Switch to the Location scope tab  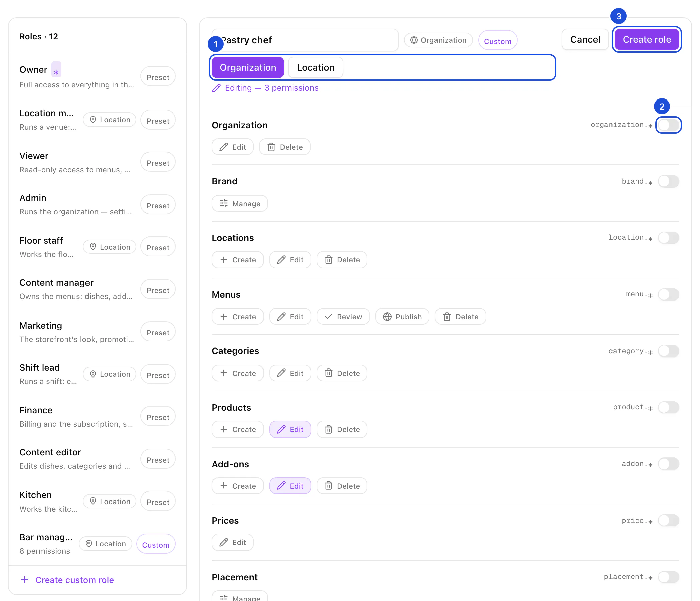tap(316, 67)
